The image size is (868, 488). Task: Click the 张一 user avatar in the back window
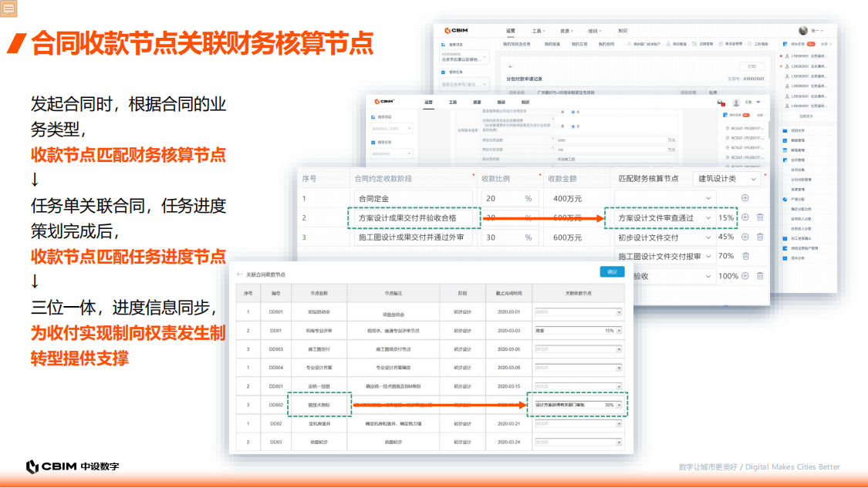[x=803, y=30]
